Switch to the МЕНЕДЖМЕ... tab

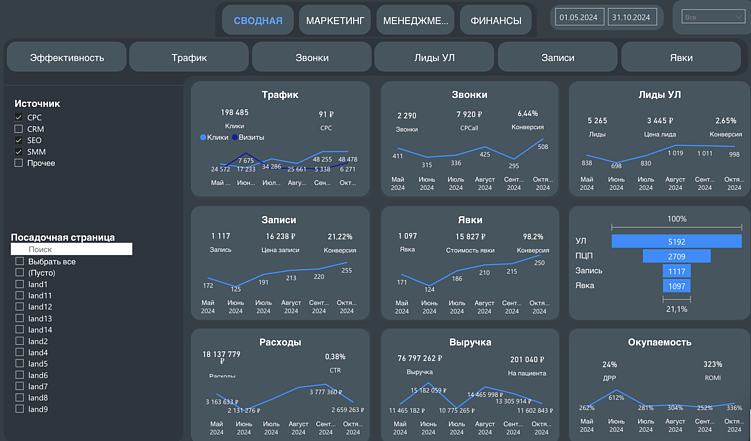coord(415,20)
